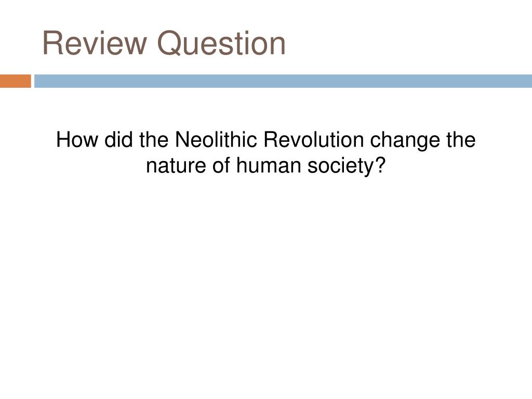Click the question mark after "society"
The image size is (532, 399).
point(380,165)
